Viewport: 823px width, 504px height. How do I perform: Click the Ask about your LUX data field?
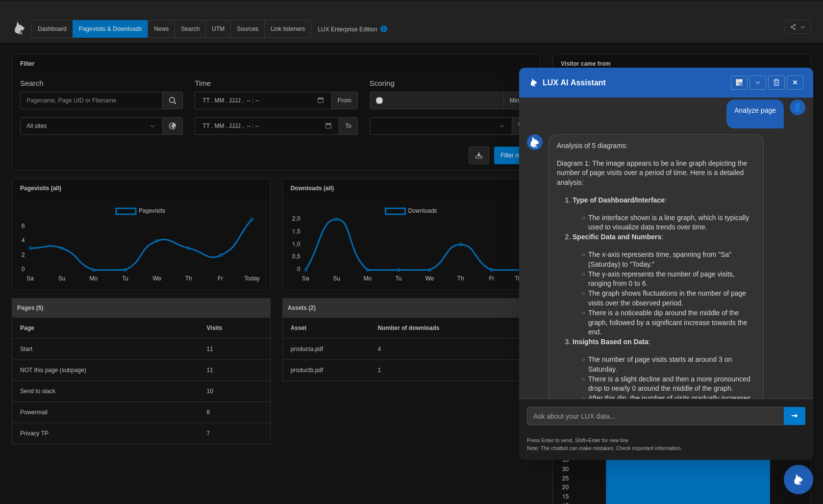tap(655, 416)
